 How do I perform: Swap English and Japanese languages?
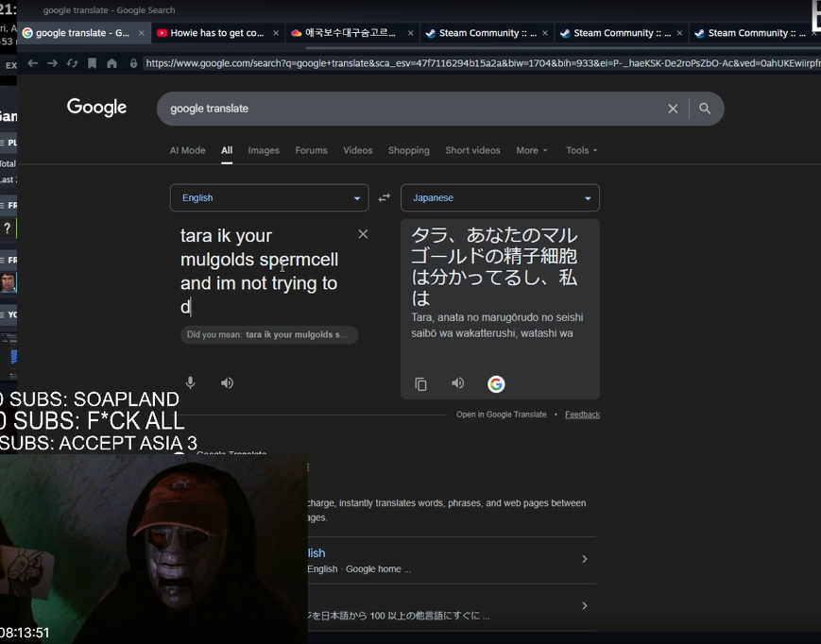pyautogui.click(x=385, y=197)
